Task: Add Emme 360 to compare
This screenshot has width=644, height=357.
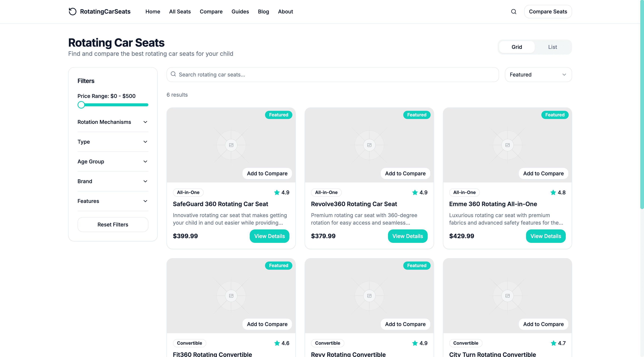Action: 543,173
